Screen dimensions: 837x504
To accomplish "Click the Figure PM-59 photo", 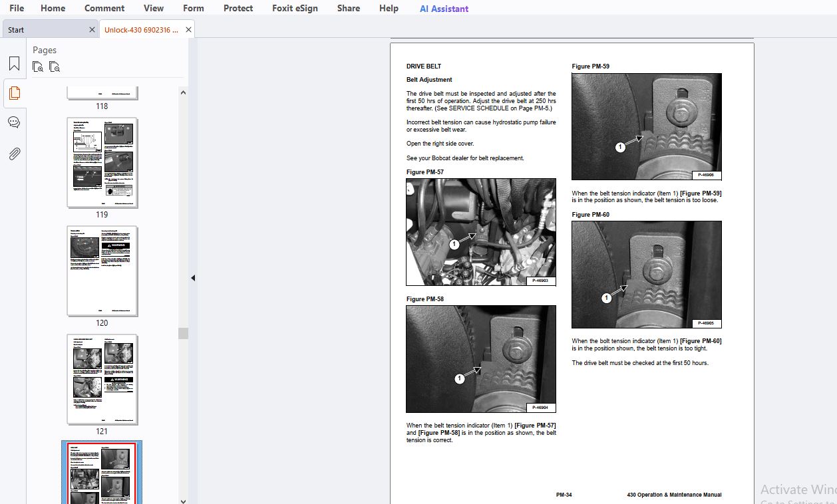I will 647,126.
